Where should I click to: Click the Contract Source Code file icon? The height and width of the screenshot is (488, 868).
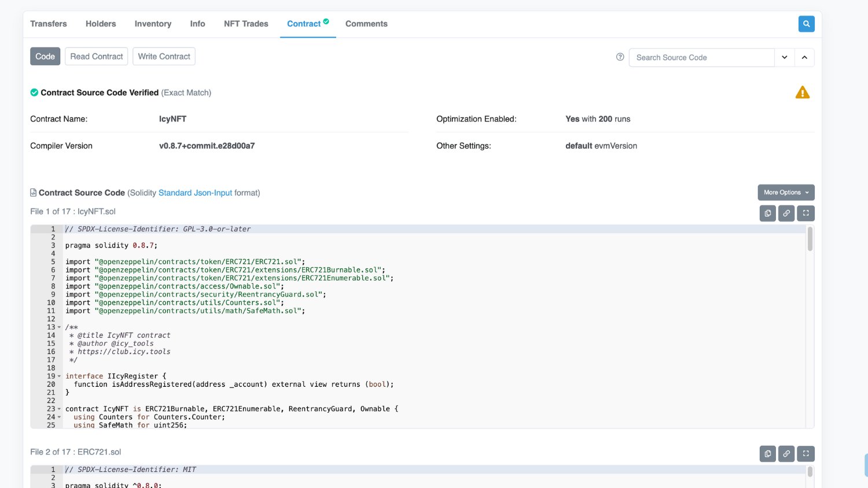34,193
